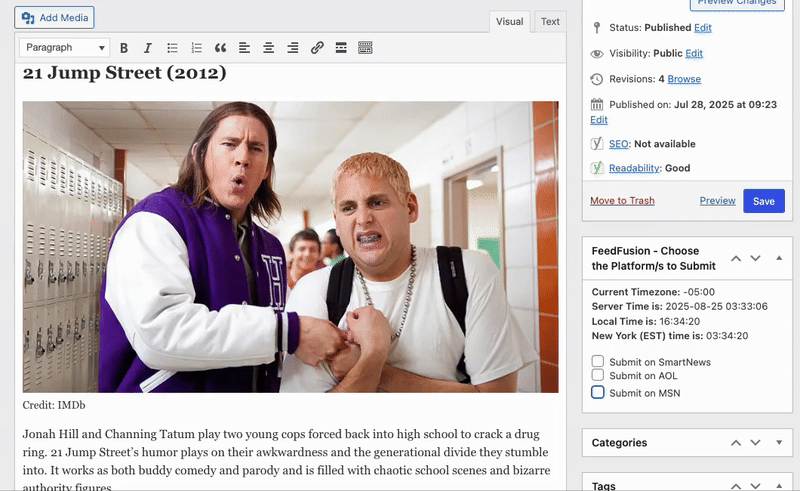800x491 pixels.
Task: Select the 21 Jump Street movie image
Action: click(290, 247)
